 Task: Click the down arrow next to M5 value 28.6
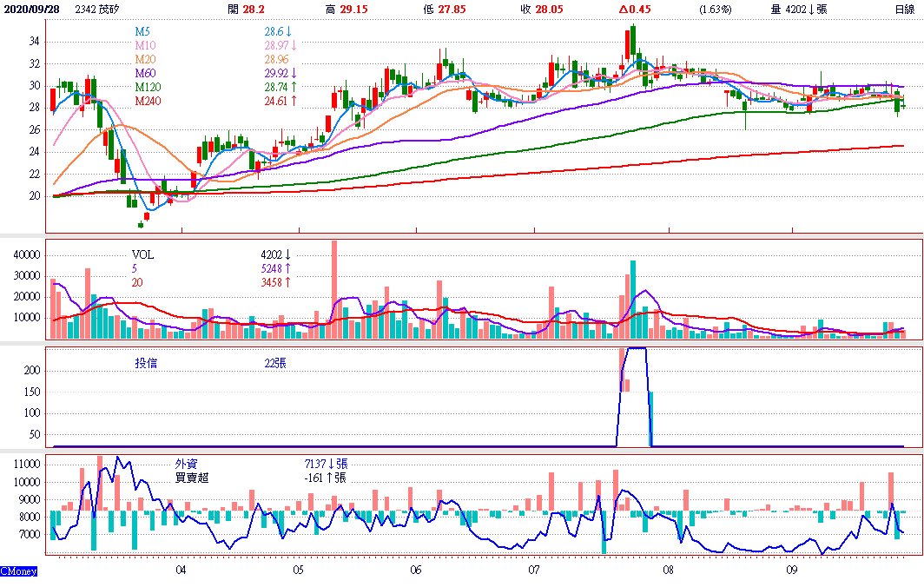click(x=290, y=30)
